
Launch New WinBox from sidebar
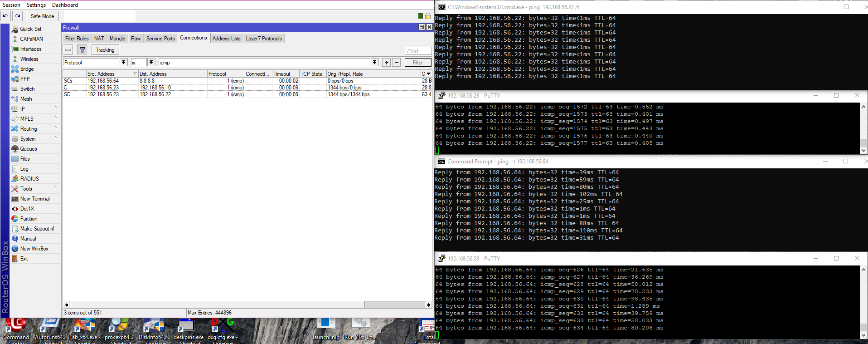[x=34, y=249]
